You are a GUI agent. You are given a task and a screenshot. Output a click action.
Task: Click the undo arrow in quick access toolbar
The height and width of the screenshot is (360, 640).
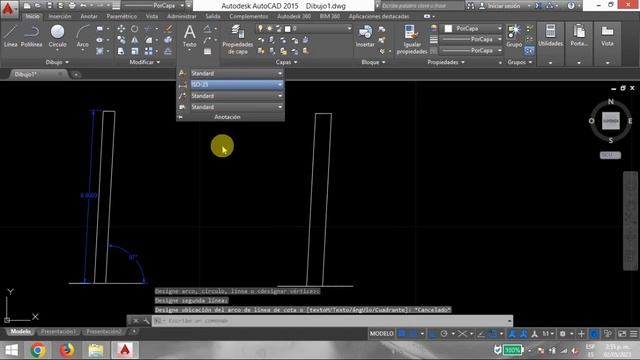83,6
